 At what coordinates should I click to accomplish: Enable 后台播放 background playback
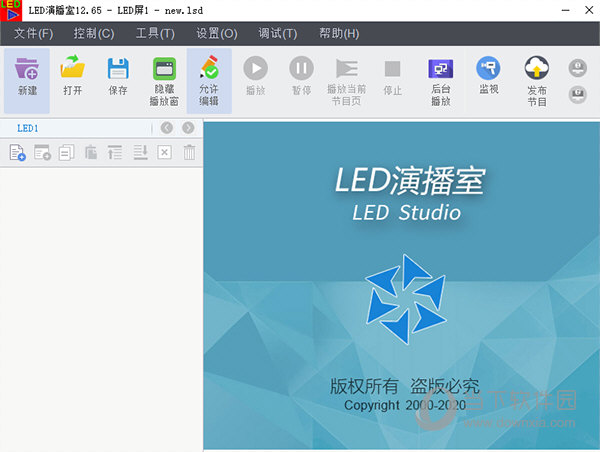point(440,81)
